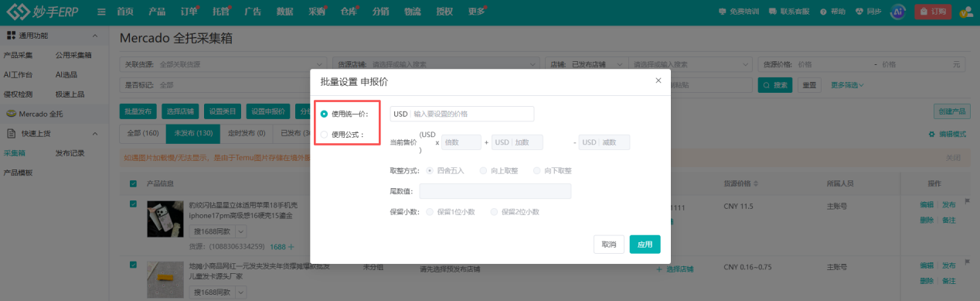The width and height of the screenshot is (980, 301).
Task: Focus the 尾数值 input field
Action: coord(495,191)
